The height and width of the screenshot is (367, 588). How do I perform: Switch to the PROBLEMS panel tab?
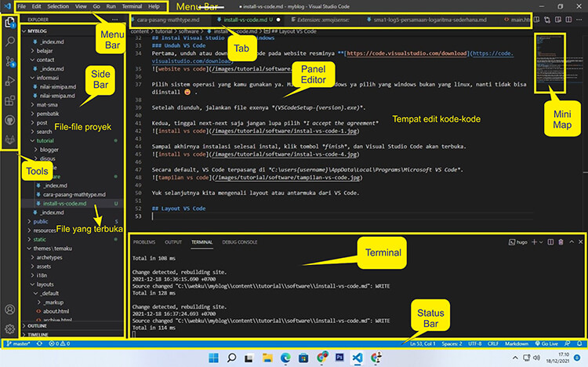[x=144, y=242]
